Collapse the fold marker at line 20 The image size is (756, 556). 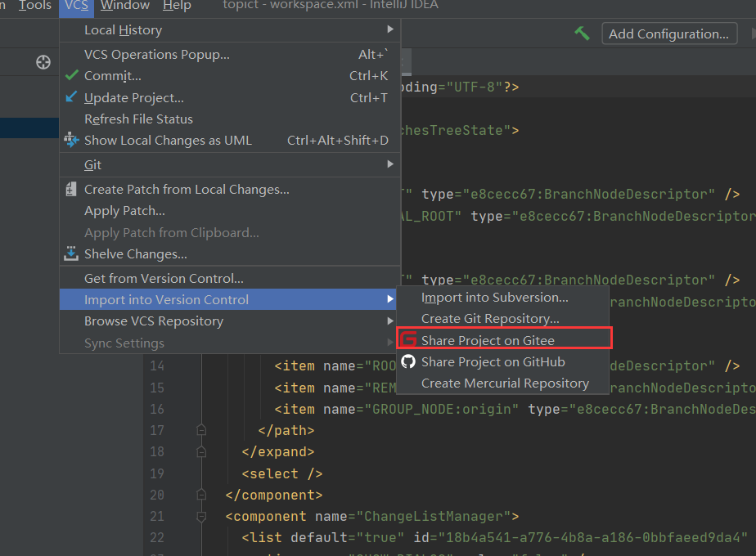pyautogui.click(x=201, y=495)
